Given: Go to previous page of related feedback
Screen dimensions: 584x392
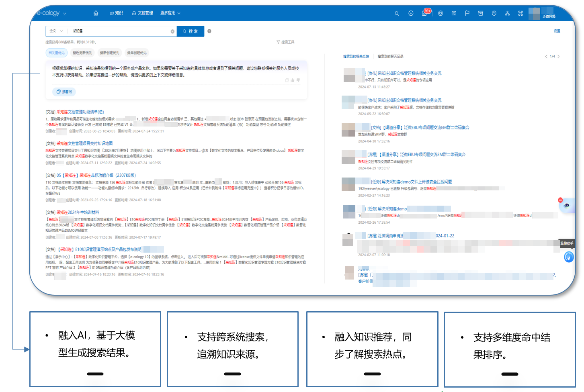Looking at the screenshot, I should coord(546,57).
